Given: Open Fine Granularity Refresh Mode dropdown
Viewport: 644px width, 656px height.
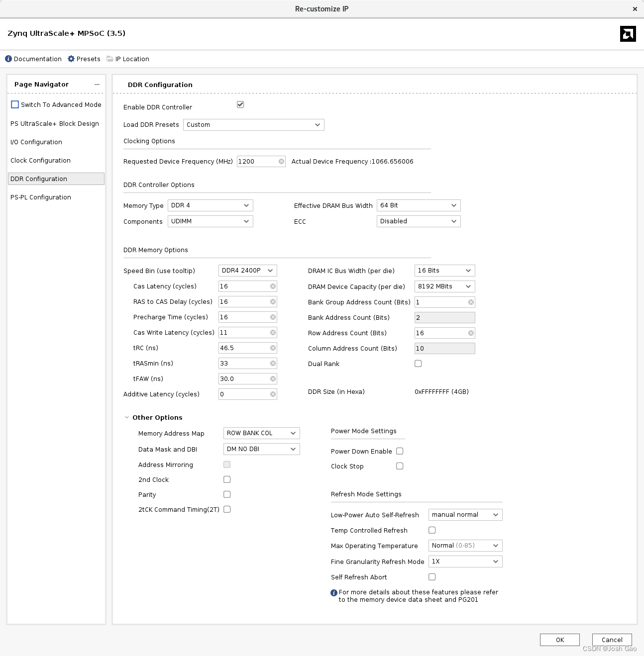Looking at the screenshot, I should [x=465, y=562].
